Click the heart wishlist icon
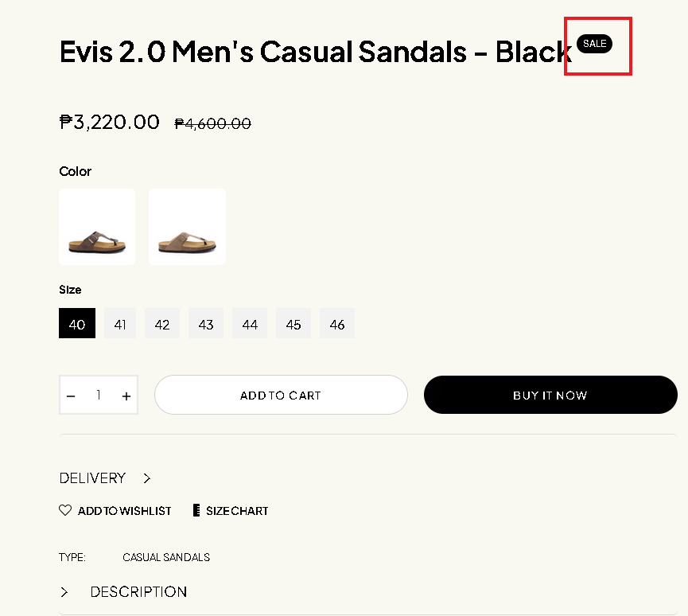688x616 pixels. tap(65, 510)
